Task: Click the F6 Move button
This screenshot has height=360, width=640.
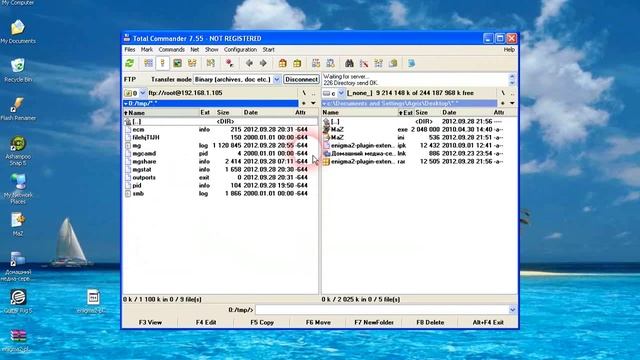Action: [318, 322]
